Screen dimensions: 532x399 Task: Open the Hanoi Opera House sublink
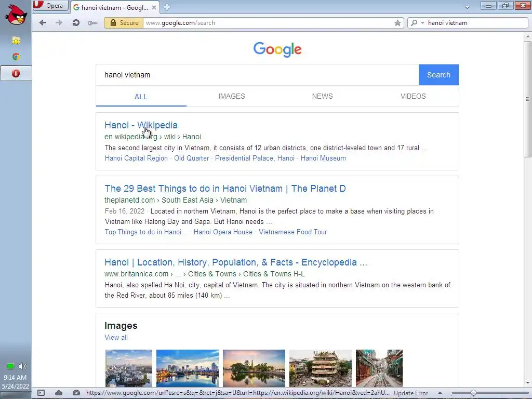coord(223,232)
